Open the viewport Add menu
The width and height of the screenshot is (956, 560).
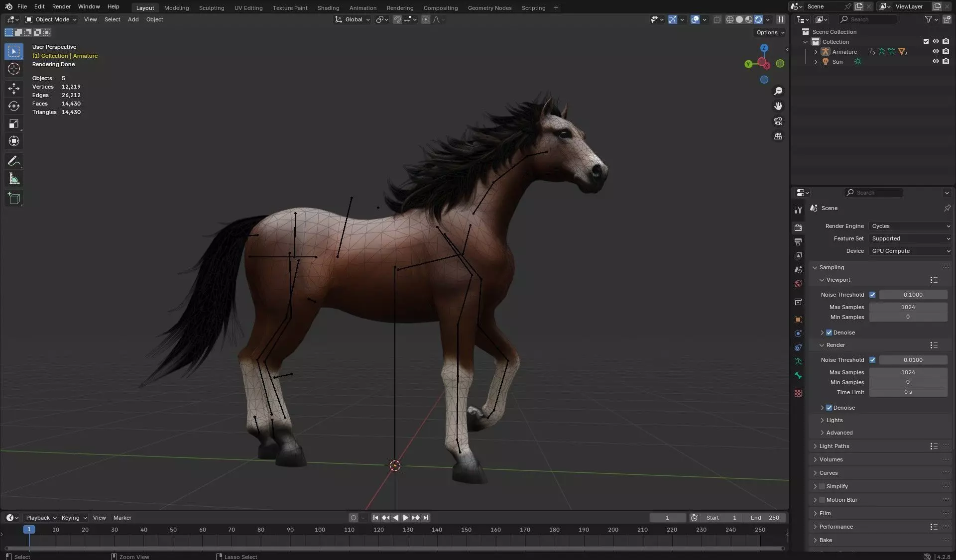[x=133, y=19]
